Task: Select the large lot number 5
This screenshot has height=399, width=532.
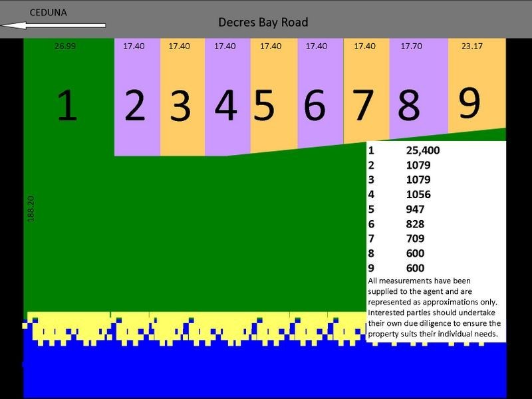Action: coord(263,105)
